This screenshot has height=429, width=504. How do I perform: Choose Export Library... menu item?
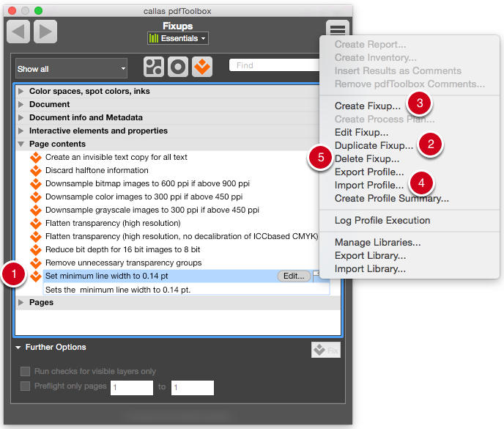tap(370, 255)
